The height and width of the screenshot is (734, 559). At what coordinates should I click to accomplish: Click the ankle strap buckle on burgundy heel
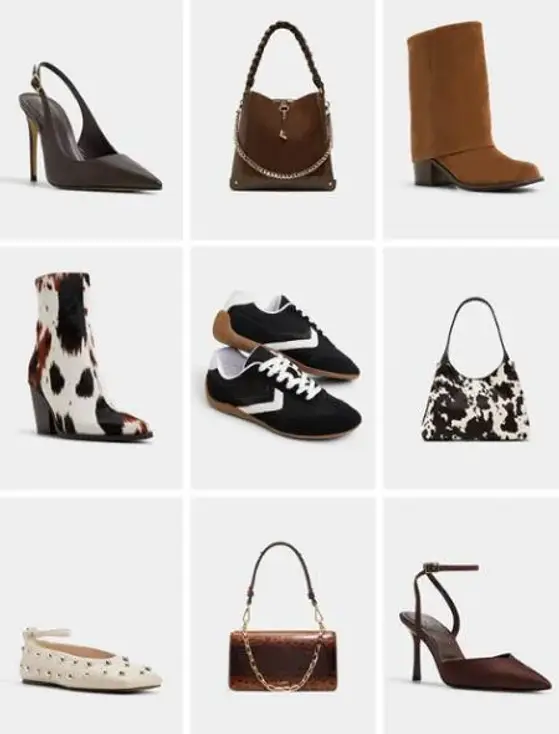tap(434, 567)
